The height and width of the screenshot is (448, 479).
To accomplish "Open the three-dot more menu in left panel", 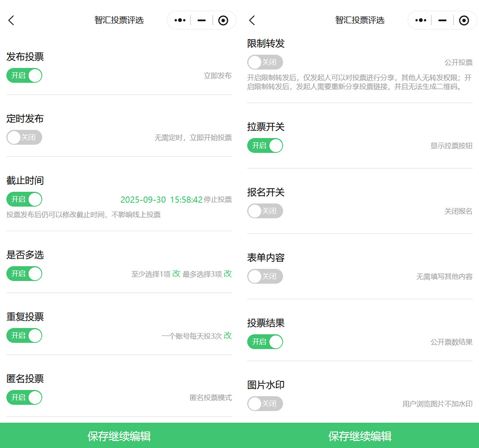I will (180, 20).
